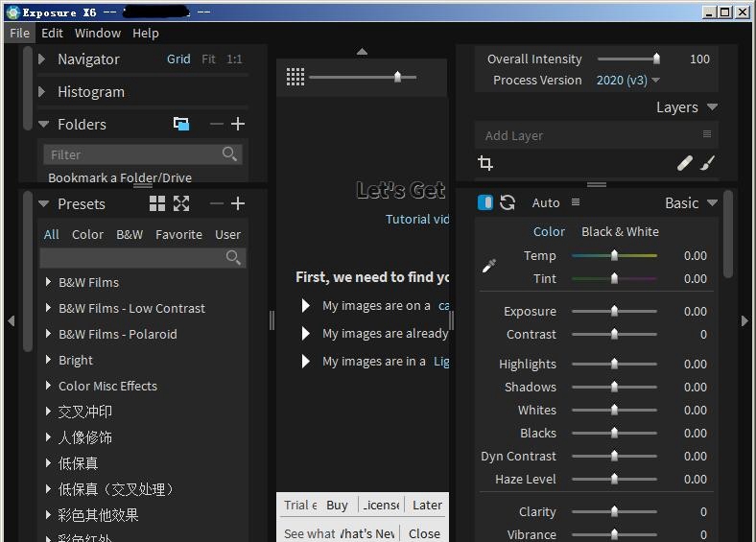Click the Exposure slider track

(x=614, y=311)
